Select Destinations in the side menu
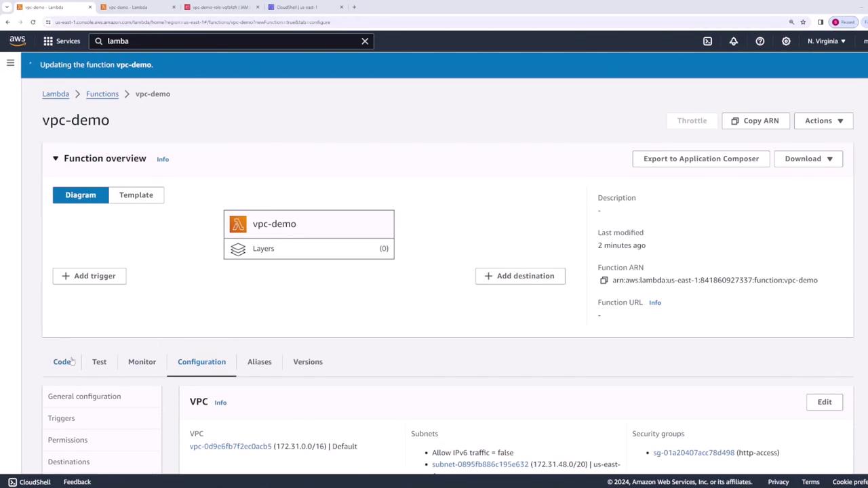The width and height of the screenshot is (868, 488). coord(68,462)
